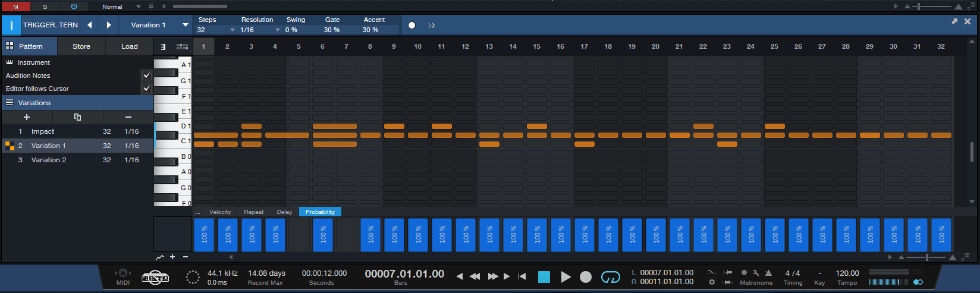
Task: Switch to melodic piano mode icon
Action: point(163,46)
